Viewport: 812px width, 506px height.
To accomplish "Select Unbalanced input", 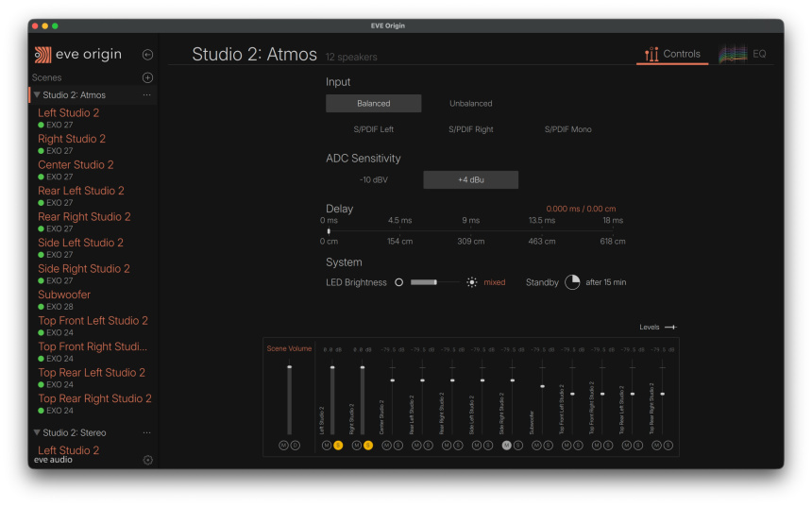I will (x=471, y=104).
